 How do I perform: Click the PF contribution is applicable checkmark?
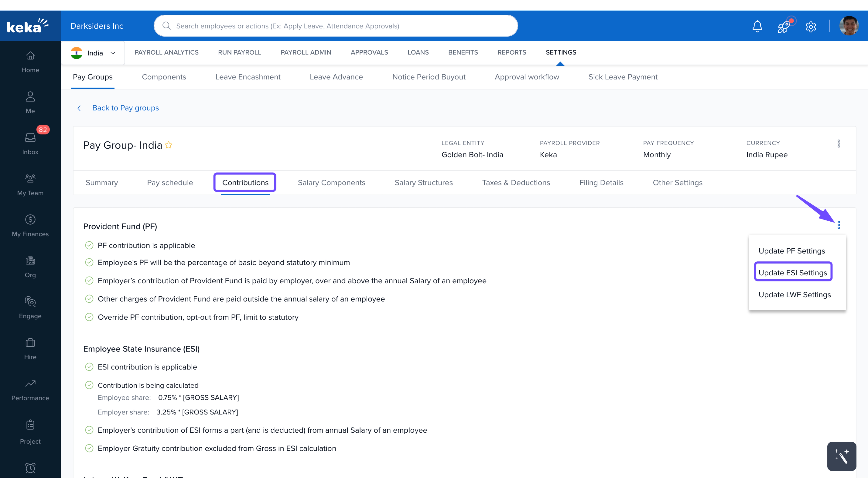tap(89, 245)
